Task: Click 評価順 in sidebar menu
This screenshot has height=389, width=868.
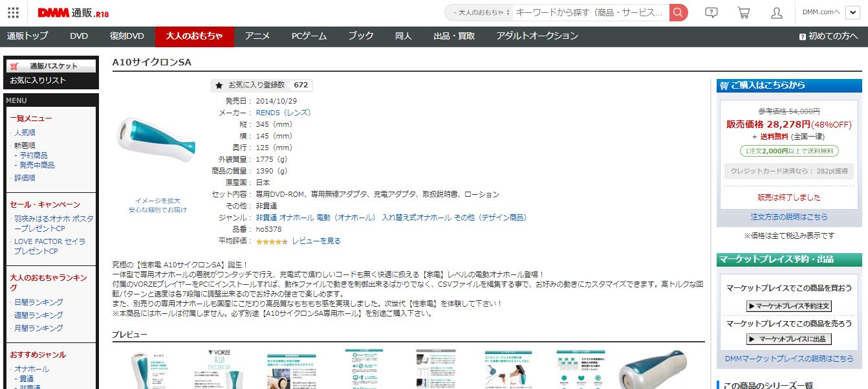Action: pyautogui.click(x=25, y=178)
